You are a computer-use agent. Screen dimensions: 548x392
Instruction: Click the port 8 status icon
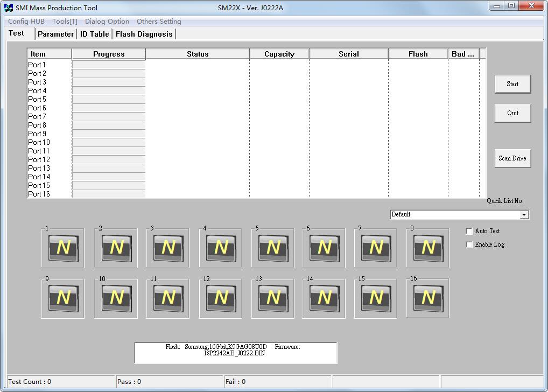point(428,248)
